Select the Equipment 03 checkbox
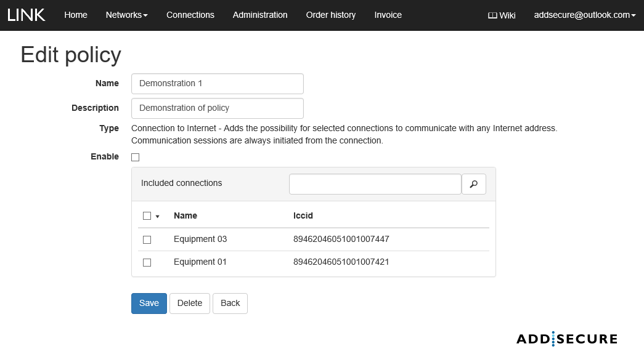644x354 pixels. [x=147, y=239]
